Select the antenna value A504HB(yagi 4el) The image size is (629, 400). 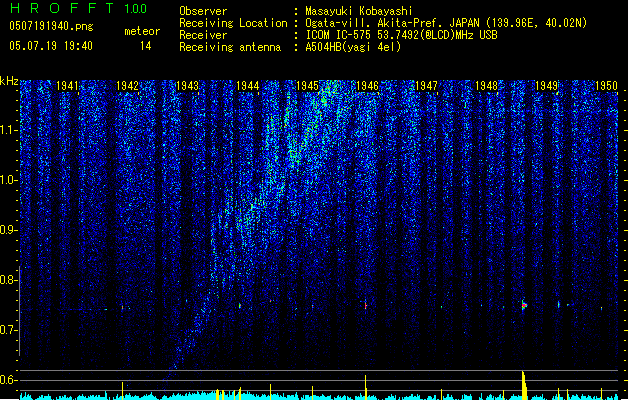pos(353,47)
